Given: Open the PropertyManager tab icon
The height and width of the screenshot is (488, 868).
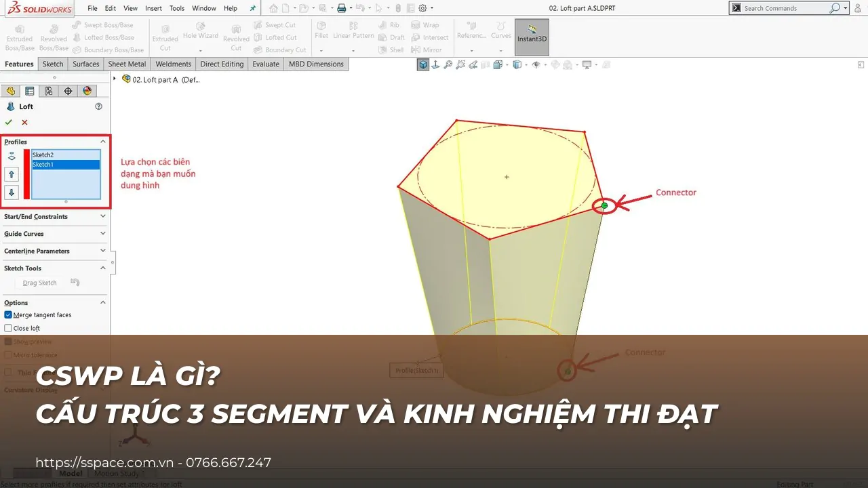Looking at the screenshot, I should [x=30, y=91].
